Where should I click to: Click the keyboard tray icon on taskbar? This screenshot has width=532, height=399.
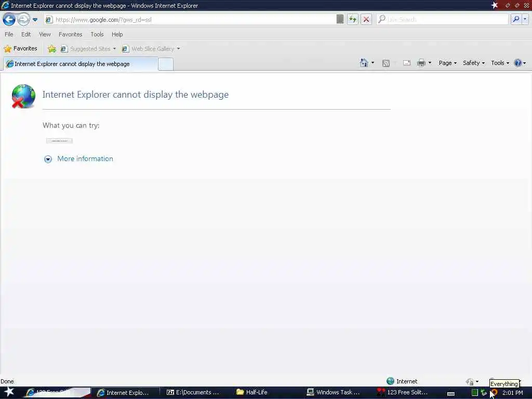click(450, 394)
